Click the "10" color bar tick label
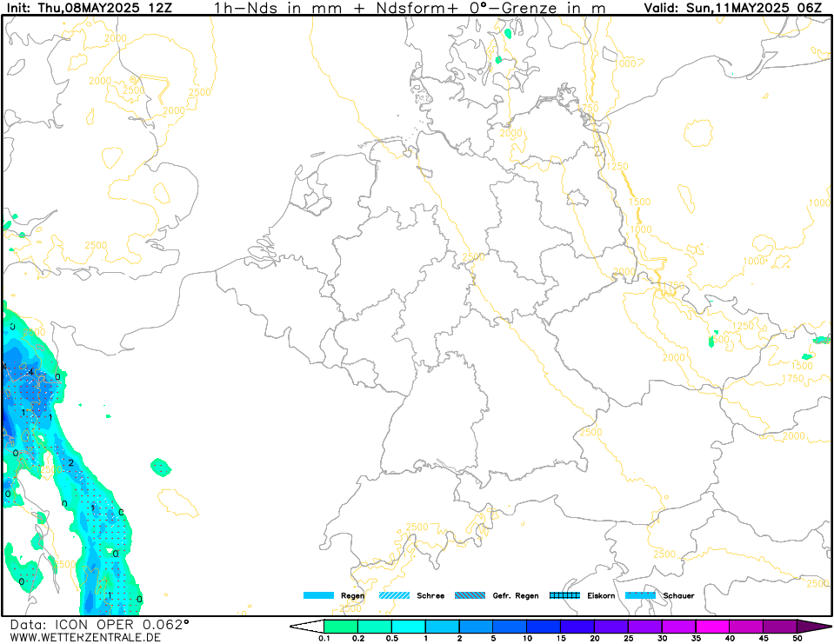This screenshot has height=644, width=834. click(527, 639)
